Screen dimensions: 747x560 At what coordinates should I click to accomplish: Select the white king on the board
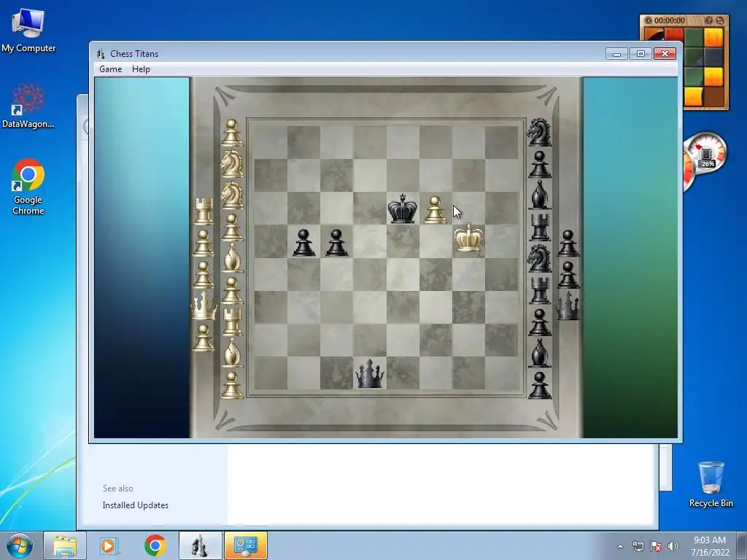[469, 237]
